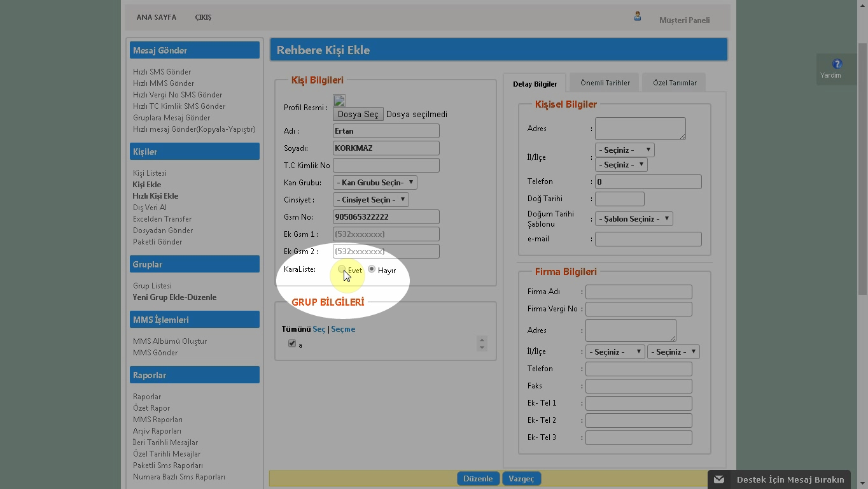The height and width of the screenshot is (489, 868).
Task: Open the Kan Grubu Seçin dropdown
Action: 375,183
